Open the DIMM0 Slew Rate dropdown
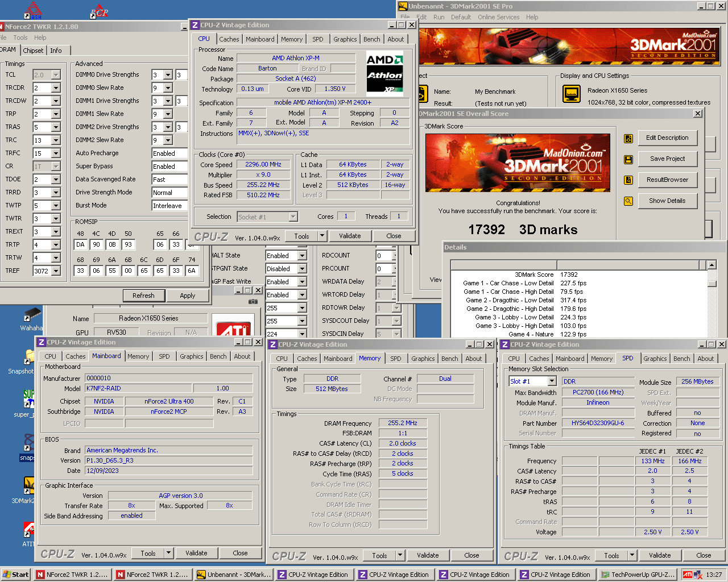 [x=168, y=88]
